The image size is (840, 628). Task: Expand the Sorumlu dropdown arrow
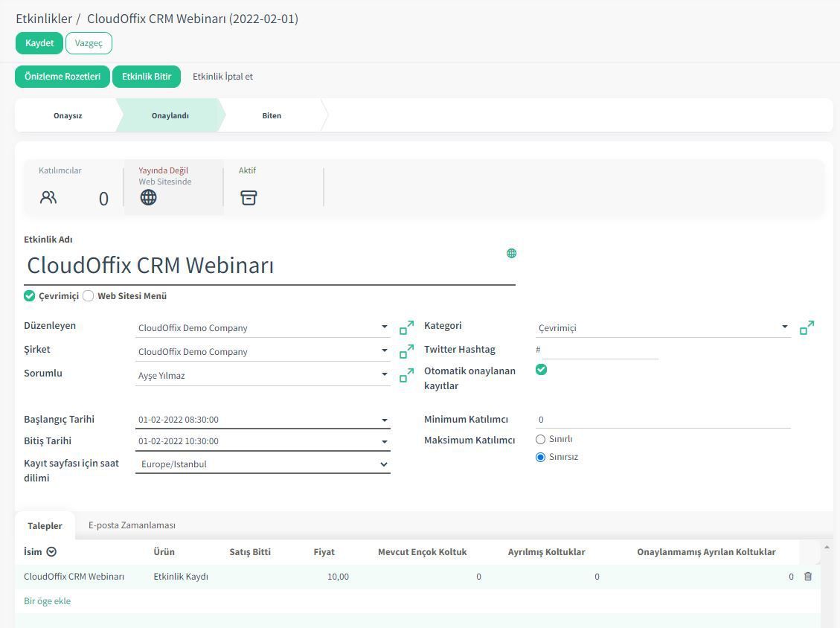pos(384,374)
